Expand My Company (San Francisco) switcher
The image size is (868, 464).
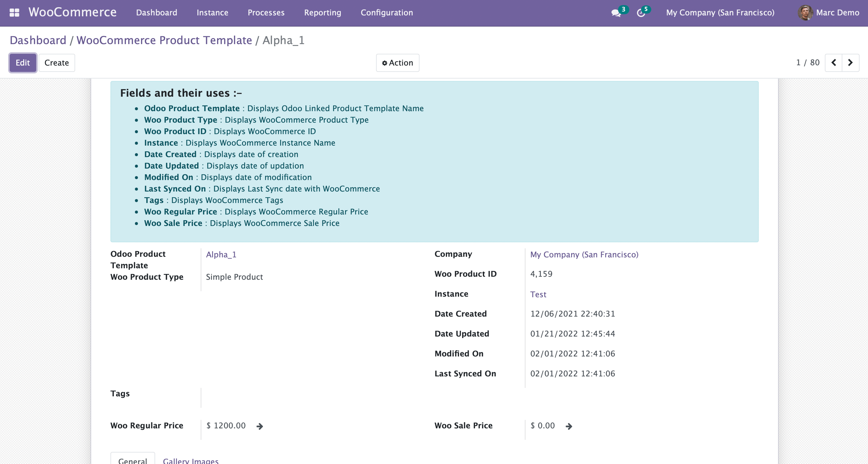[720, 13]
